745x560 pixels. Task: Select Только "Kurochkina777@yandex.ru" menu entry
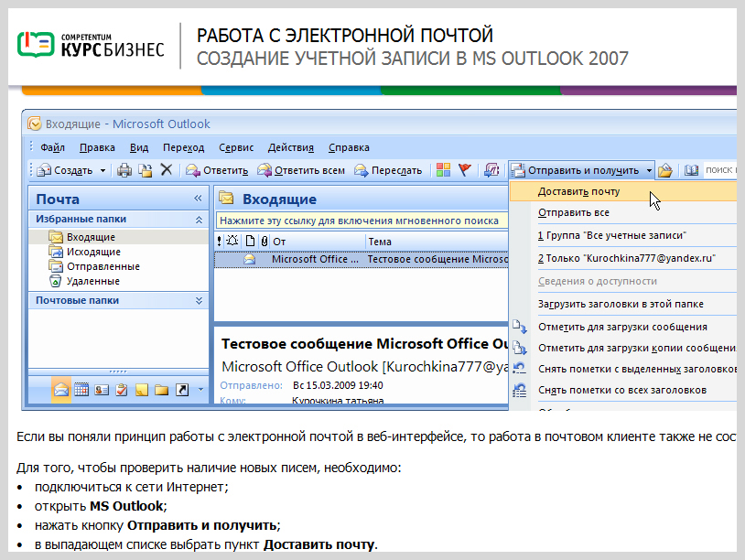coord(623,258)
